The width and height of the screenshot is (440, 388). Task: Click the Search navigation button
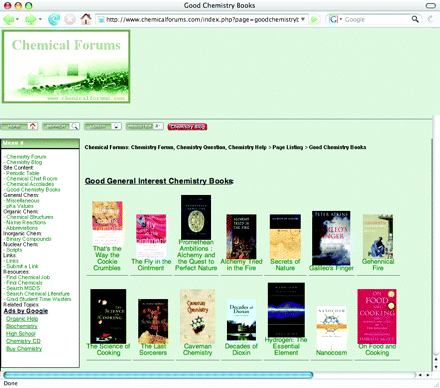61,126
